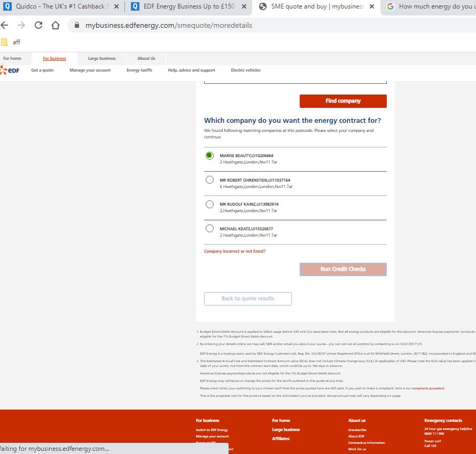Select the SME quote and buy tab

point(316,6)
